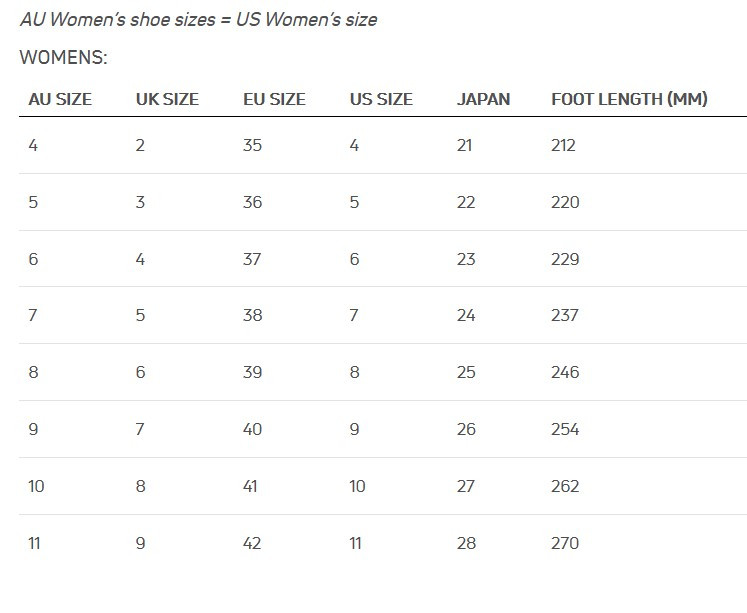Click the JAPAN column header
Viewport: 747px width, 613px height.
483,99
